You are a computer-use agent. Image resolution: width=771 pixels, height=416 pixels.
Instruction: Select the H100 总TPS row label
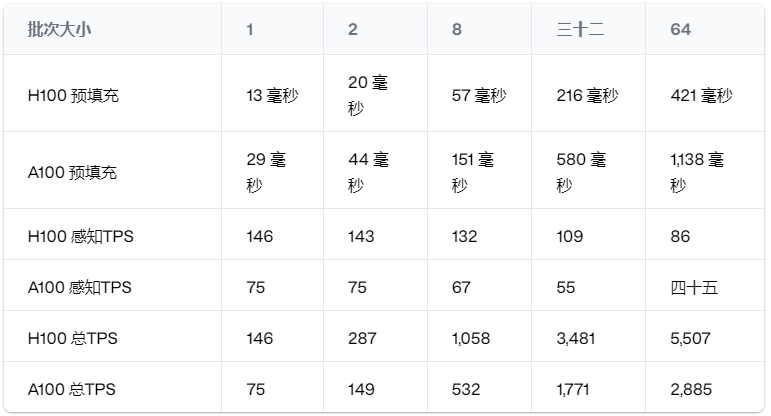[x=72, y=338]
